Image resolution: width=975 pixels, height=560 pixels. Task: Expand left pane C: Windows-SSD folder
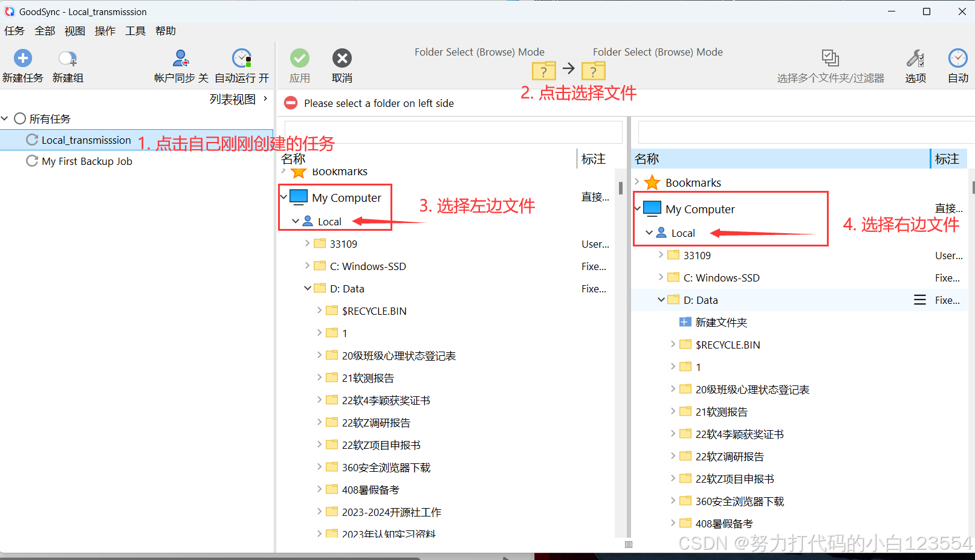307,265
